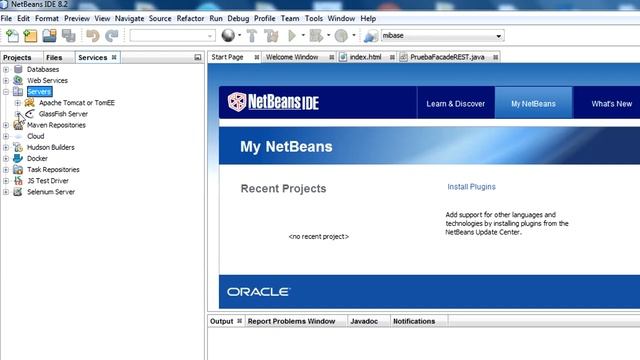Click the Hudson Builders node icon
The width and height of the screenshot is (640, 360).
coord(18,147)
